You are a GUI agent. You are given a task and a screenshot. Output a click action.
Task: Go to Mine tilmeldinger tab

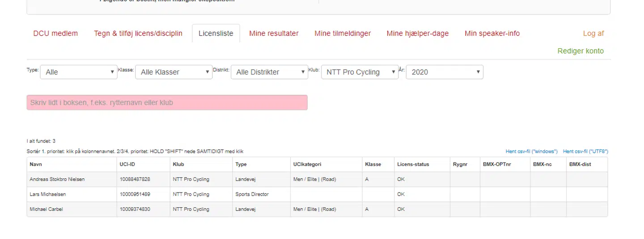343,34
